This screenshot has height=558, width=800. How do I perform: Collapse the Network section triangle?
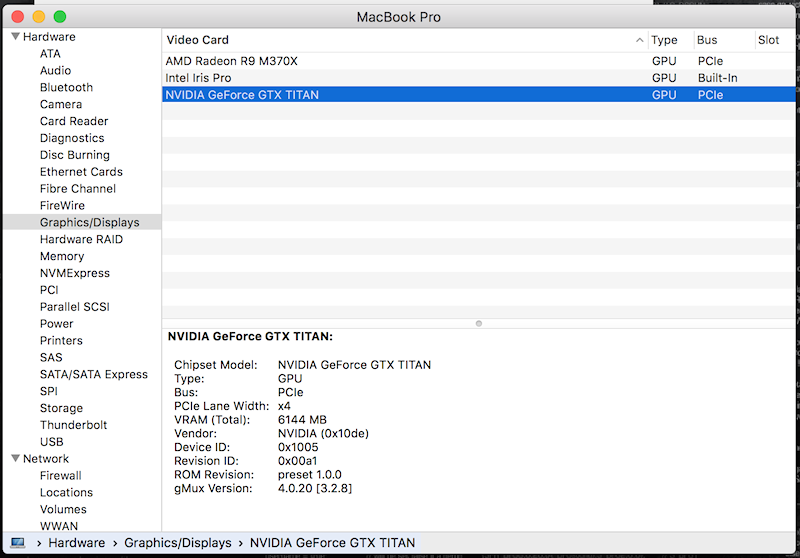[x=16, y=459]
